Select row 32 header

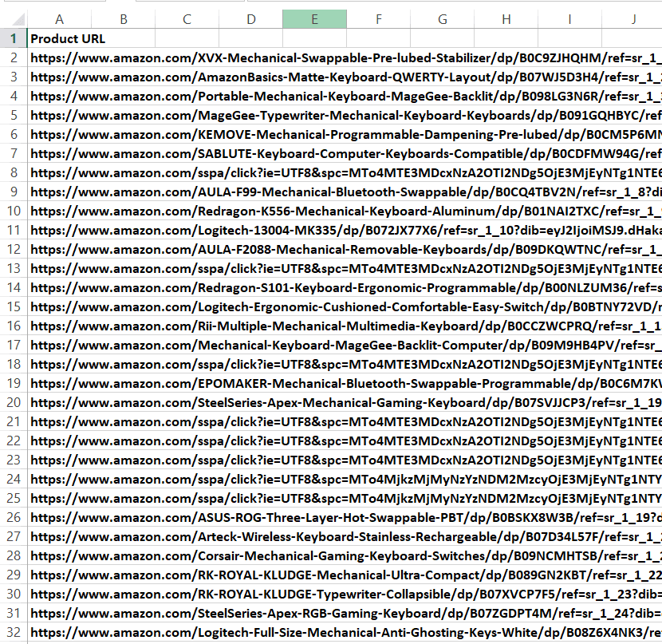tap(14, 632)
